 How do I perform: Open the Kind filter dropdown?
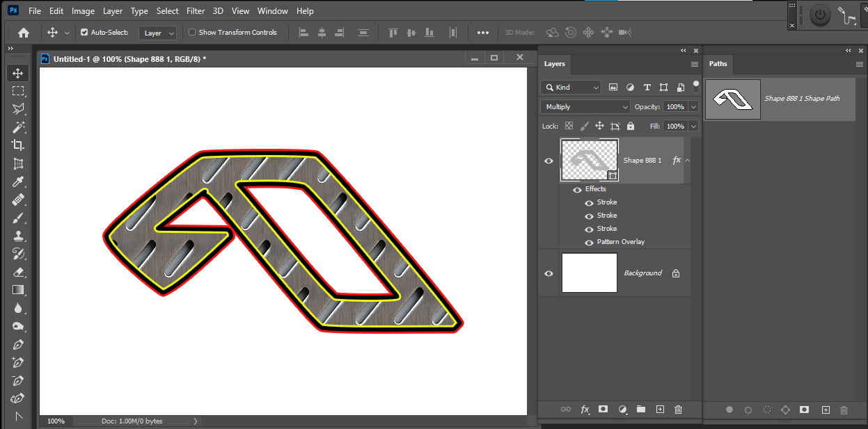tap(570, 87)
